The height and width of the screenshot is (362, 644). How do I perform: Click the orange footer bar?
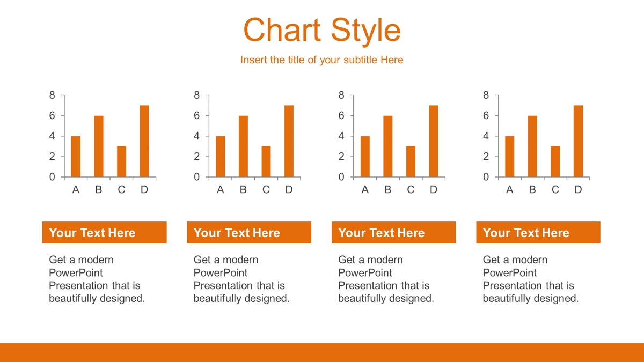pos(322,352)
